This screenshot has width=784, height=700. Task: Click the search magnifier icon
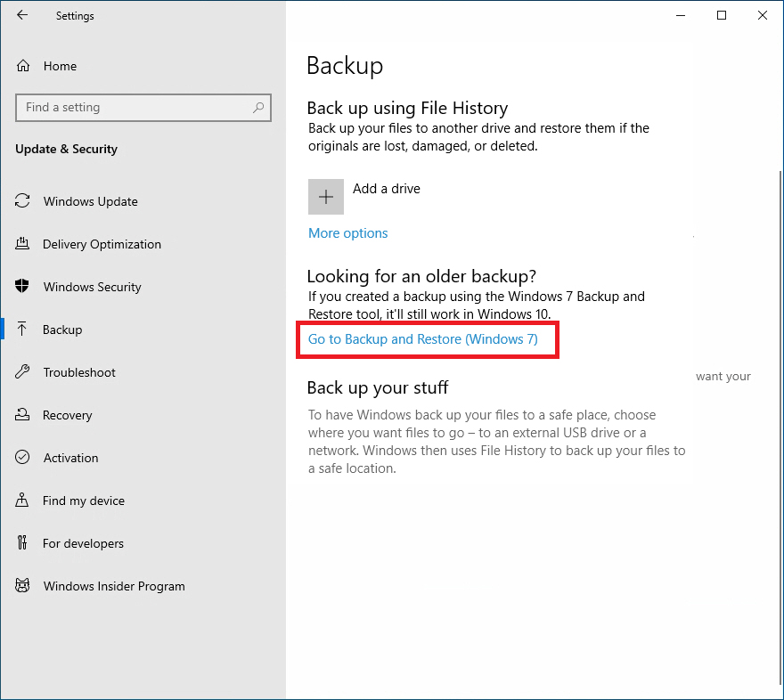click(x=258, y=108)
